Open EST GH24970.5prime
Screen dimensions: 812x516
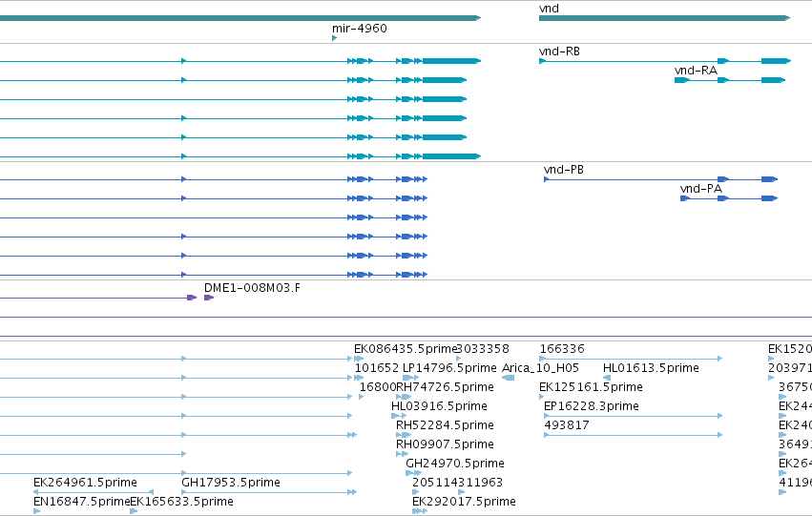(x=413, y=473)
